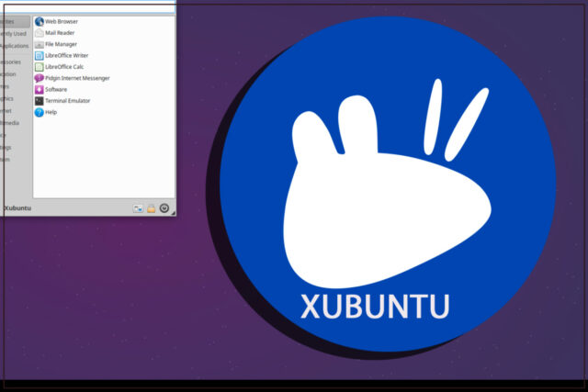Image resolution: width=588 pixels, height=392 pixels.
Task: Select the Multimedia category
Action: (15, 123)
